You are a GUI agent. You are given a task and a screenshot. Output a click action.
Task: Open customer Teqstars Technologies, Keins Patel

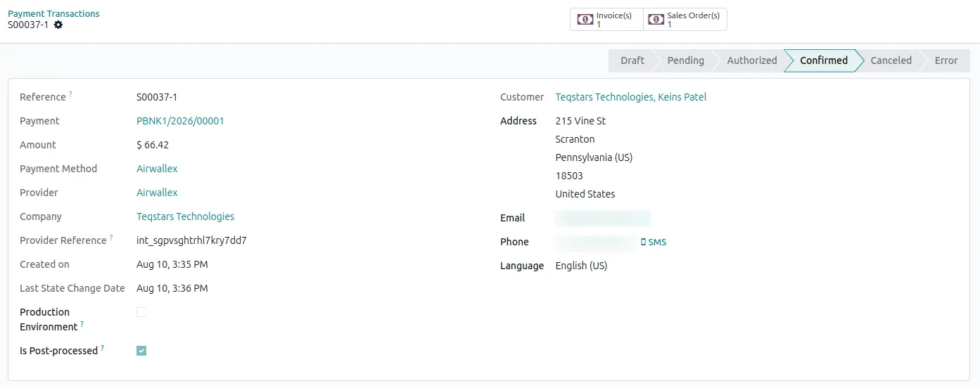pyautogui.click(x=631, y=97)
